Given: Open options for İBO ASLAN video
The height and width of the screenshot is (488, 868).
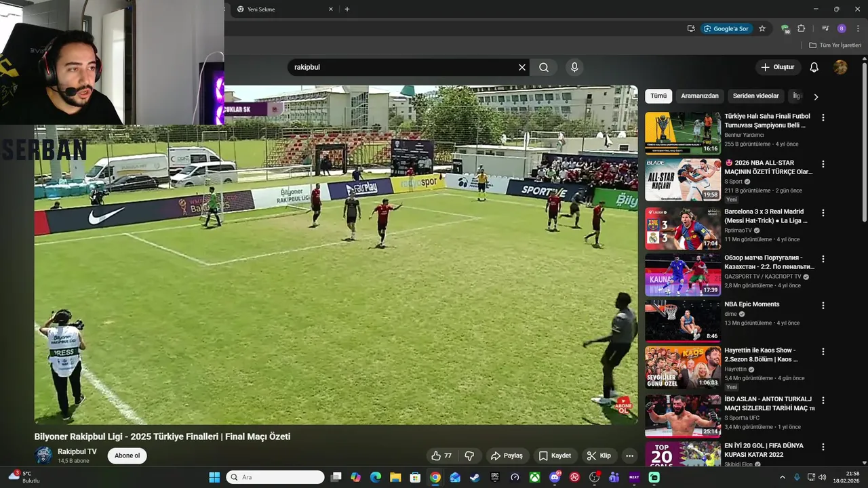Looking at the screenshot, I should (823, 401).
